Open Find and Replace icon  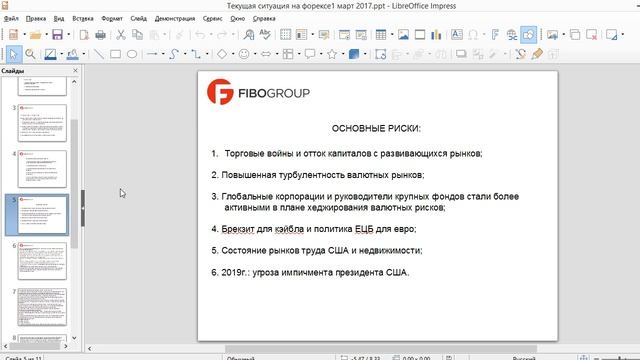click(x=249, y=35)
